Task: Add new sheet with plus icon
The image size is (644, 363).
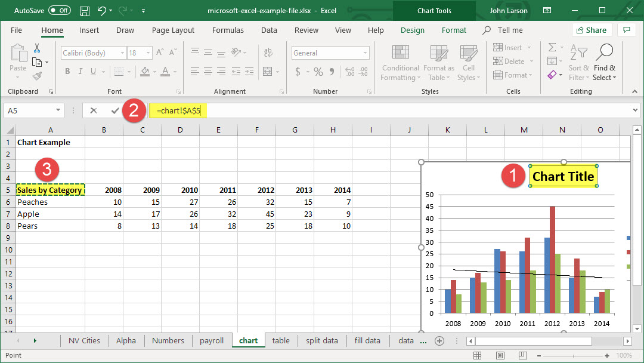Action: tap(439, 341)
